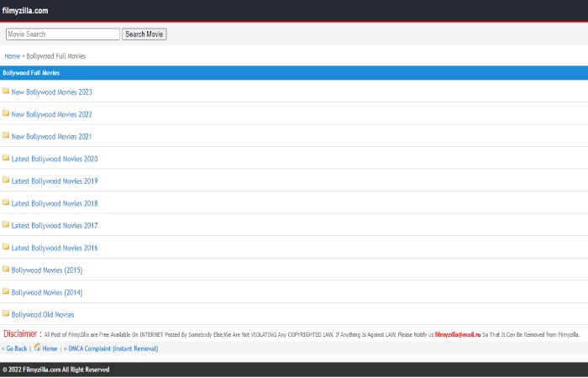The image size is (588, 378).
Task: Open Latest Bollywood Movies 2020 link
Action: pos(55,159)
